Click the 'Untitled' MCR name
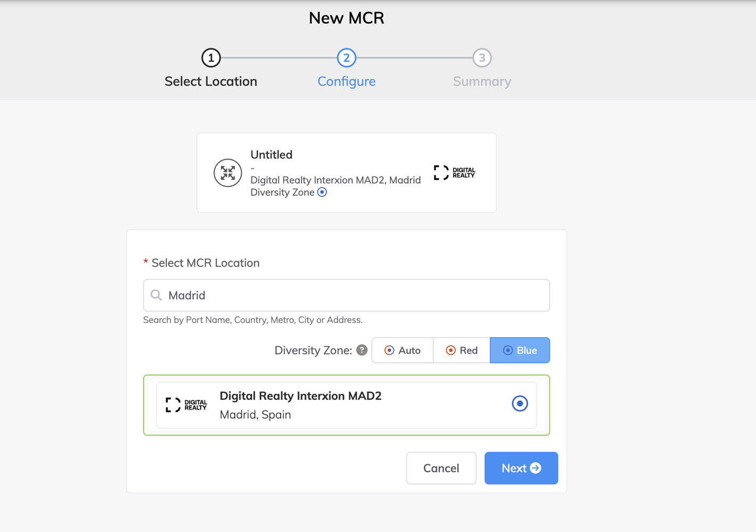This screenshot has width=756, height=532. 272,155
